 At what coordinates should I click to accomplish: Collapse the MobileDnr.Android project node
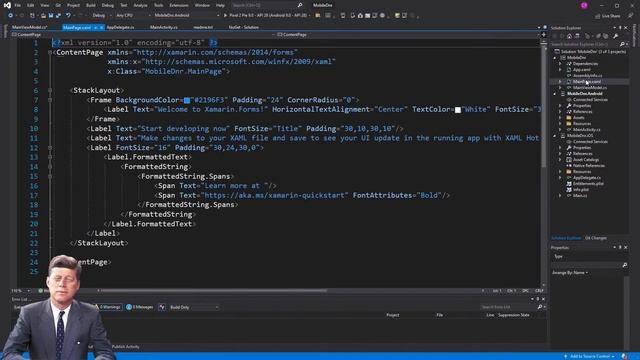(x=555, y=93)
